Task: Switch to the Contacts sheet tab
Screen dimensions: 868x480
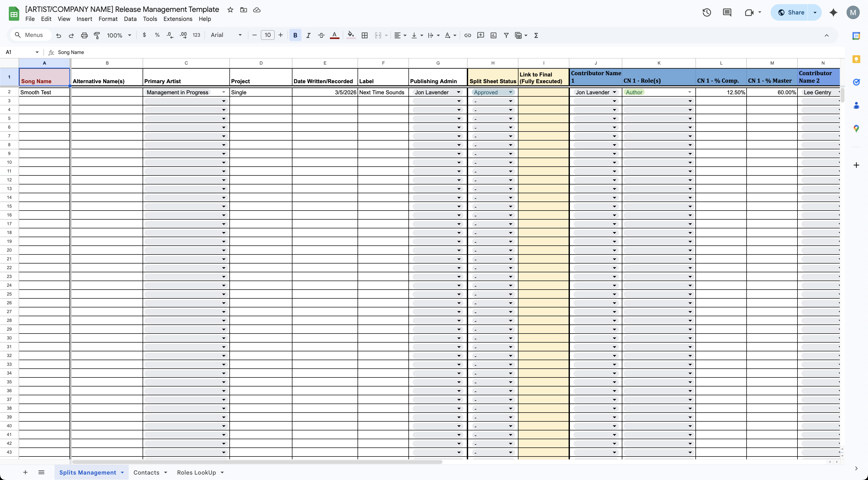Action: tap(146, 472)
